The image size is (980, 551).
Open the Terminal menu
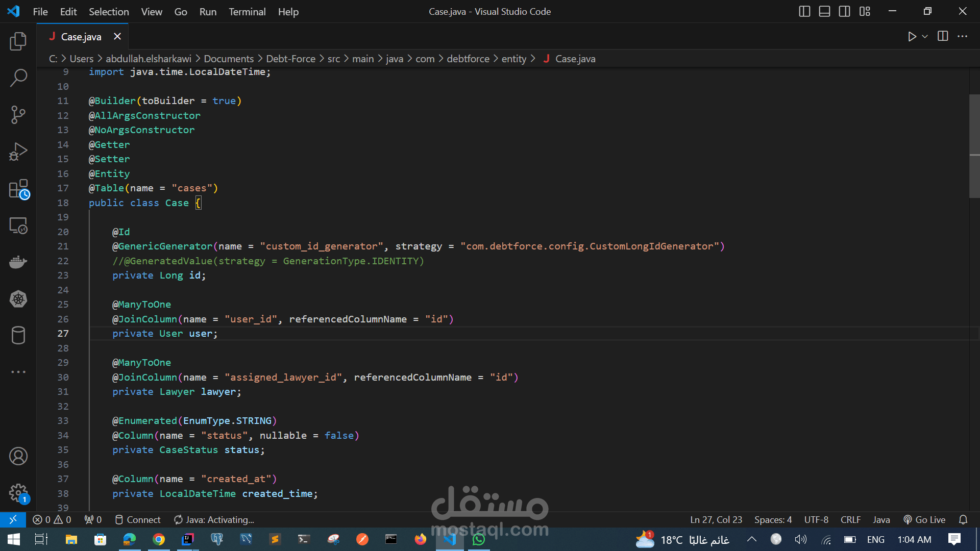click(247, 11)
